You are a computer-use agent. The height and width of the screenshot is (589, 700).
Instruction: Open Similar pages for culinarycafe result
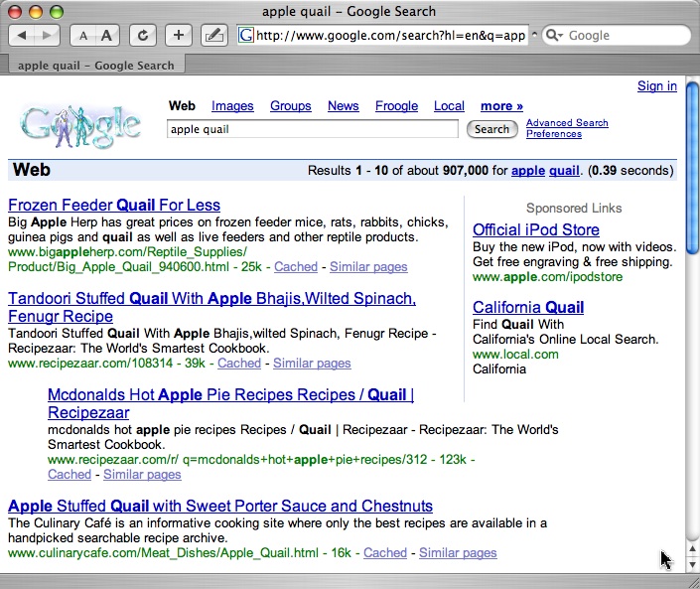(x=458, y=553)
